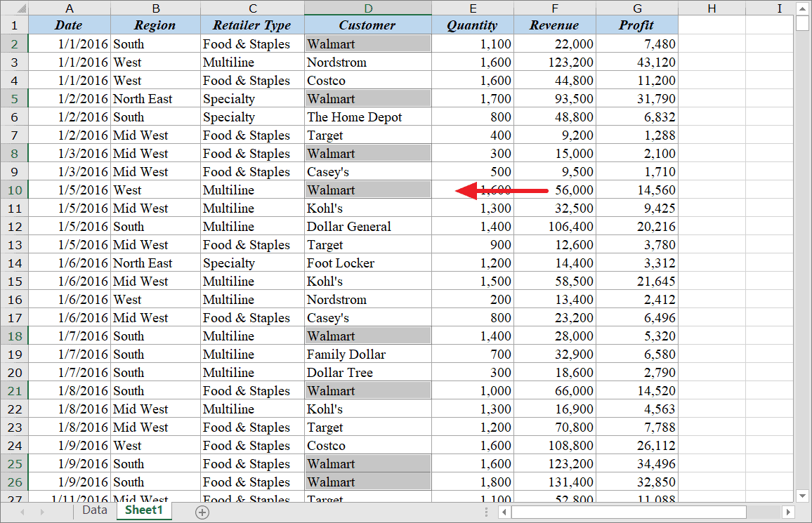Viewport: 812px width, 523px height.
Task: Select the Revenue header cell
Action: (x=554, y=25)
